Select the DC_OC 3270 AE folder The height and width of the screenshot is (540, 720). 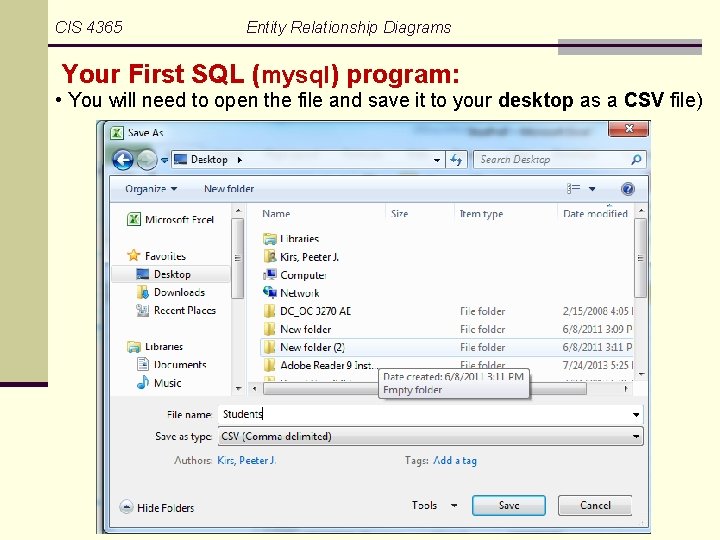click(x=307, y=311)
